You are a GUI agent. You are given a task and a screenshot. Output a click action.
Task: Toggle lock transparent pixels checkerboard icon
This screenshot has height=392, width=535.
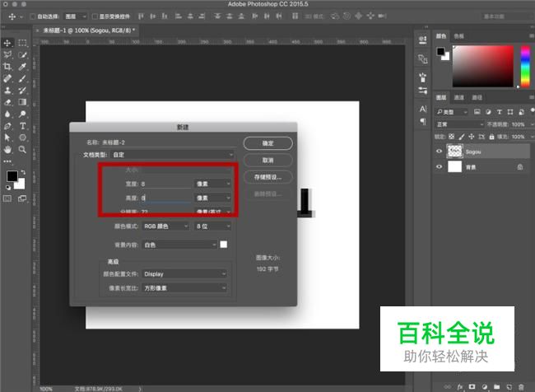[x=451, y=137]
